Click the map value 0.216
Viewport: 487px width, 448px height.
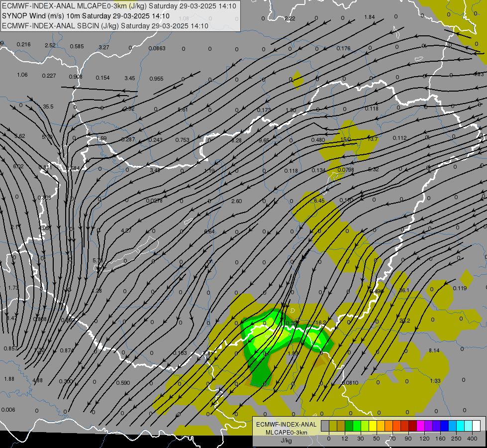pyautogui.click(x=23, y=44)
